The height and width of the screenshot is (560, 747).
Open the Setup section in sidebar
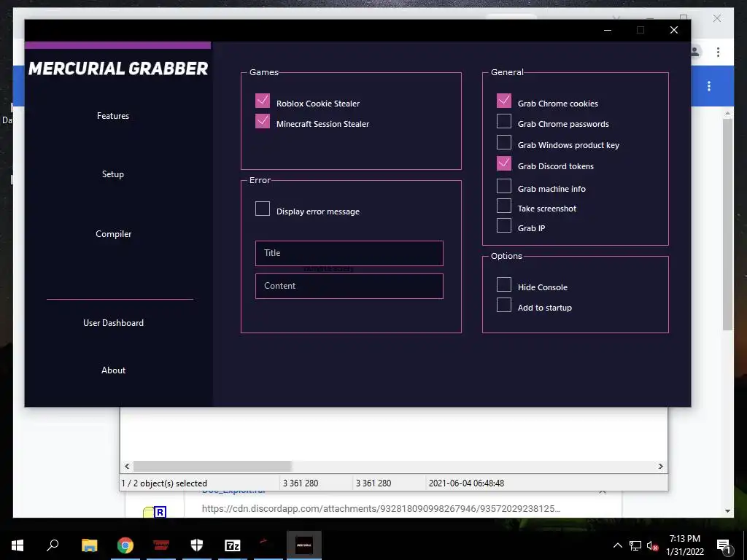[113, 174]
